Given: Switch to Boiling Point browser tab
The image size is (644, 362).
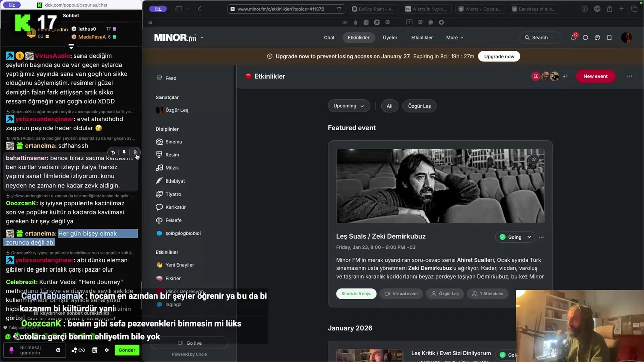Looking at the screenshot, I should pyautogui.click(x=373, y=9).
